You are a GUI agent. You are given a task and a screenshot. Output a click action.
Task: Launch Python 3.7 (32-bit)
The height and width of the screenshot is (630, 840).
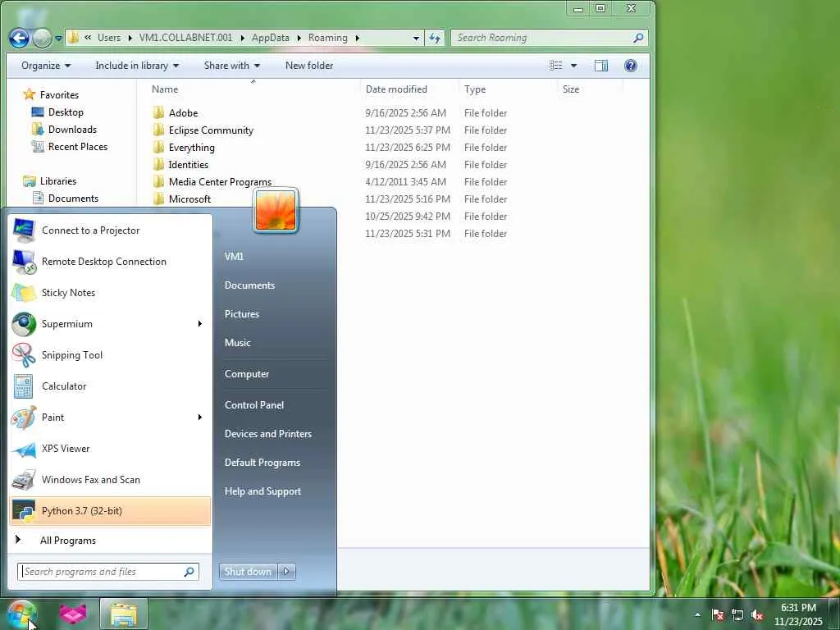[x=110, y=510]
